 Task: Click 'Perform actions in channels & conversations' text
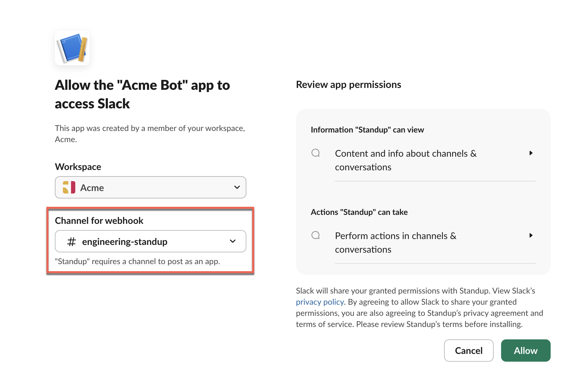396,242
